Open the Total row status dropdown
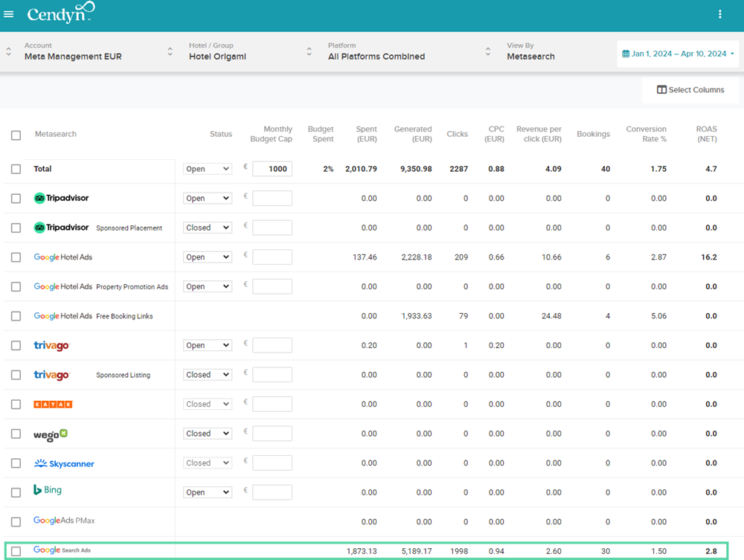Viewport: 744px width, 560px height. pyautogui.click(x=208, y=169)
